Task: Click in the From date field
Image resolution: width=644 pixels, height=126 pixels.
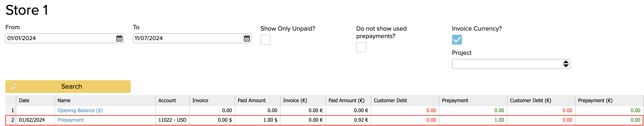Action: (60, 38)
